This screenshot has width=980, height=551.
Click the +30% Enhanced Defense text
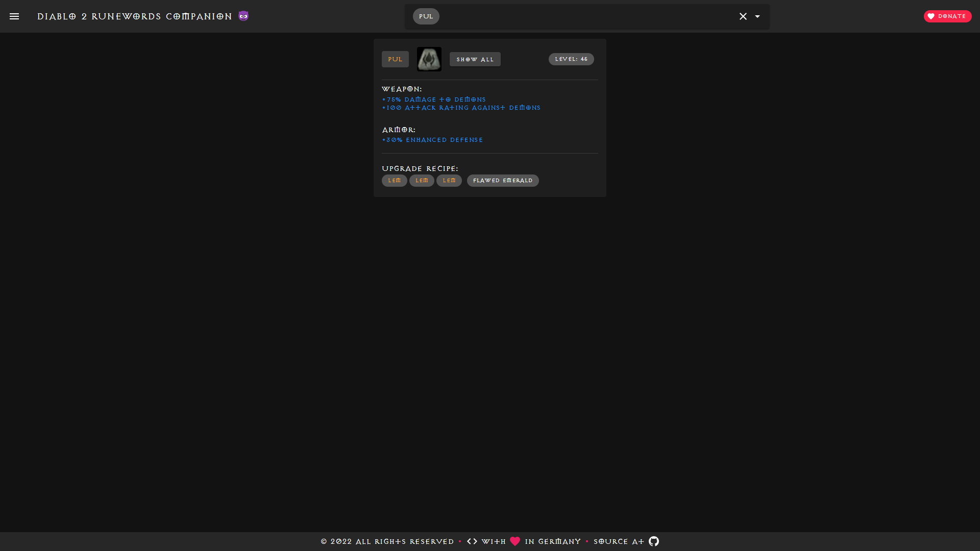click(432, 140)
